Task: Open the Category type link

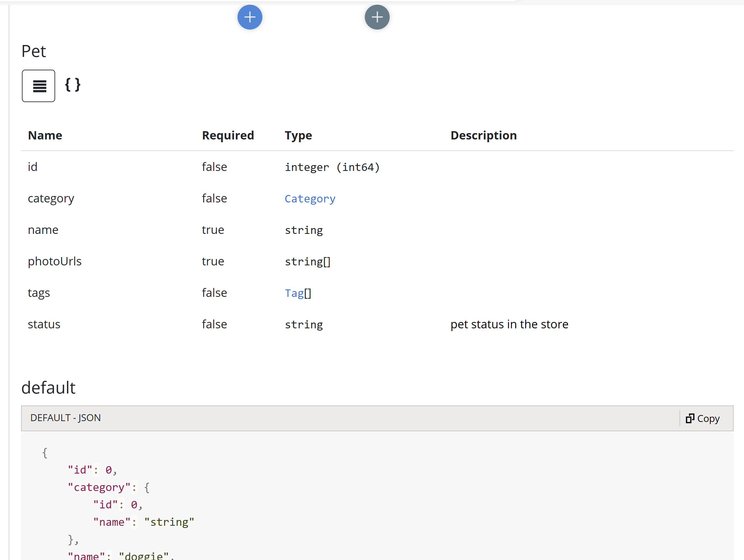Action: [310, 199]
